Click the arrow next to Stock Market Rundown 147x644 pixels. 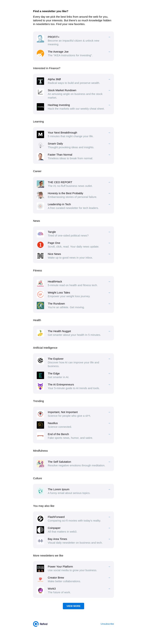tap(109, 90)
